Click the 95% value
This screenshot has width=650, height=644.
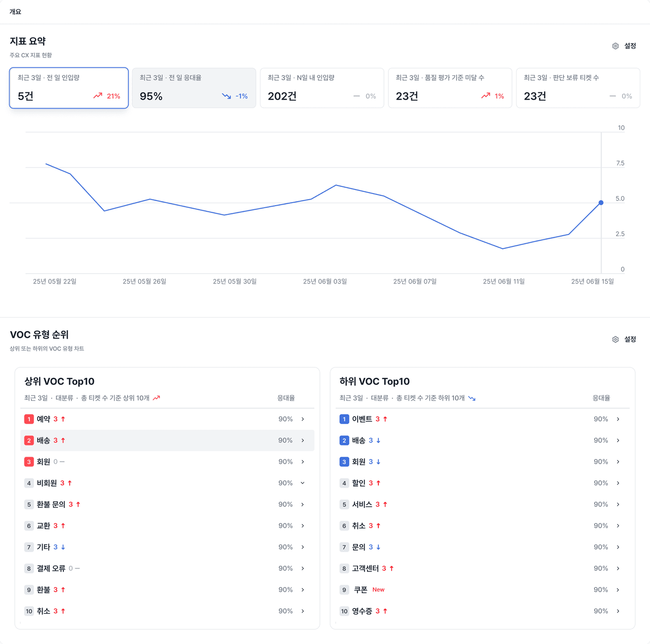151,96
